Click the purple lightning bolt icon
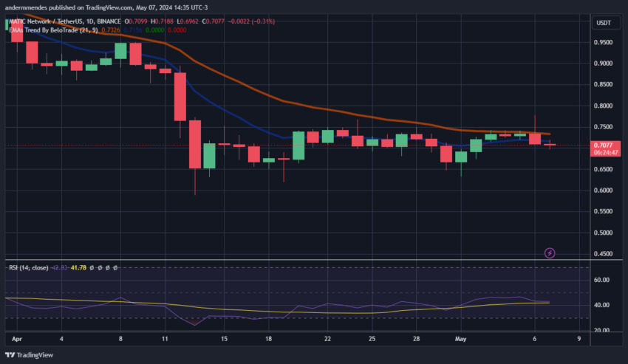Screen dimensions: 628x364 click(550, 253)
